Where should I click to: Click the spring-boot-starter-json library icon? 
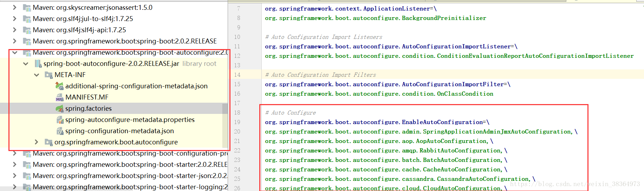tap(27, 176)
